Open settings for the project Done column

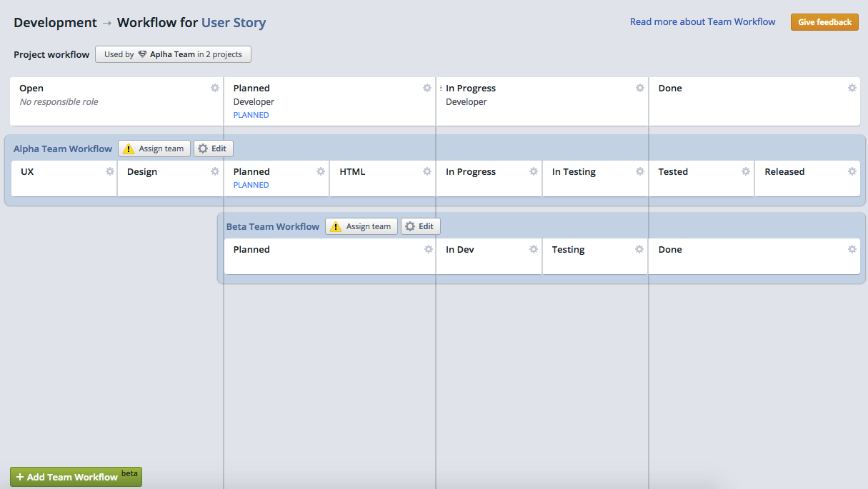[852, 88]
